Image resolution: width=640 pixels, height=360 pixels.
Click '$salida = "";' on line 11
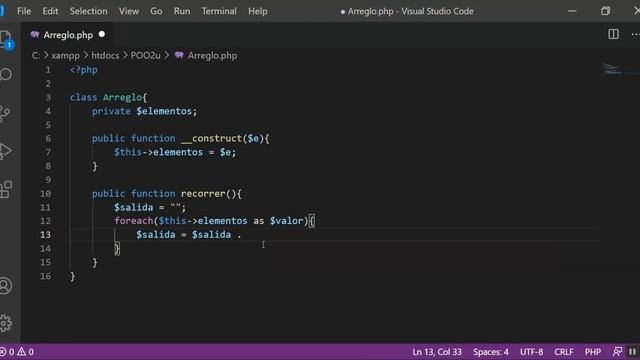pyautogui.click(x=150, y=207)
